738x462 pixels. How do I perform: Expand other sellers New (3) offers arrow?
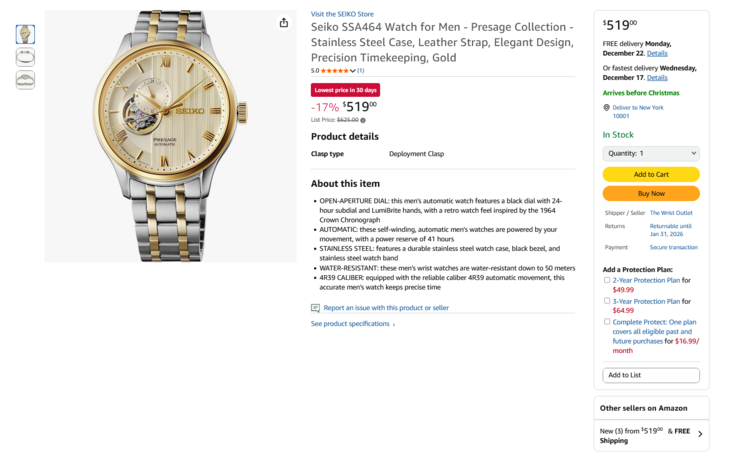(700, 434)
